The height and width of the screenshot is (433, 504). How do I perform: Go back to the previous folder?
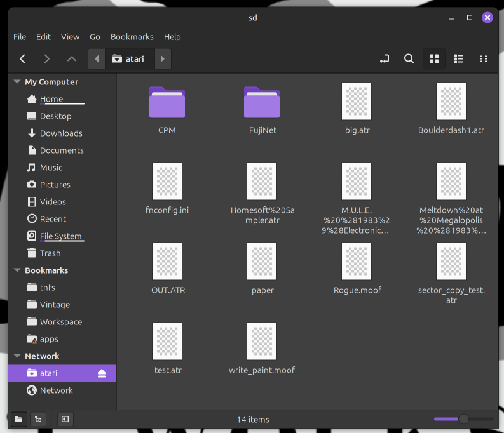coord(22,59)
